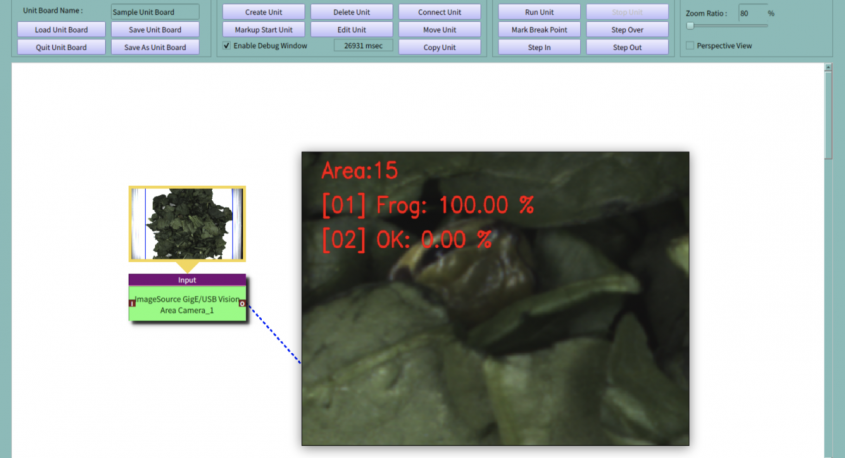Screen dimensions: 845x458
Task: Toggle the Enable Debug Window checkbox
Action: (x=227, y=46)
